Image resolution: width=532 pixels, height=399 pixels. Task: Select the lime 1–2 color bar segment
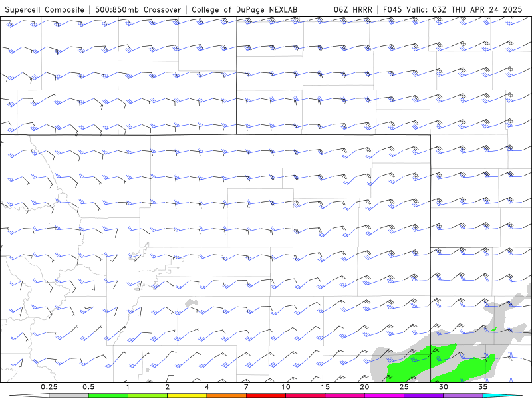point(148,396)
